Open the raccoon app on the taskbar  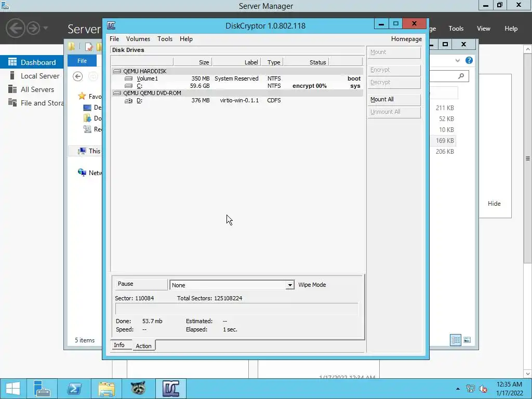pyautogui.click(x=138, y=389)
